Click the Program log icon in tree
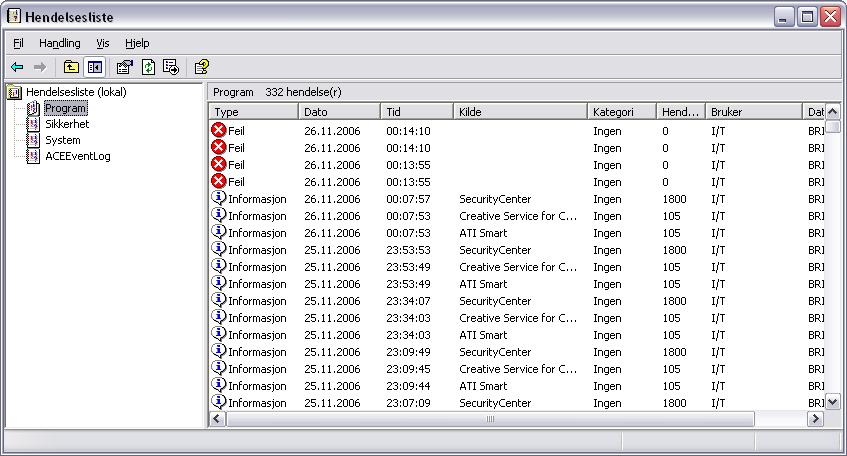This screenshot has height=456, width=847. (x=33, y=108)
